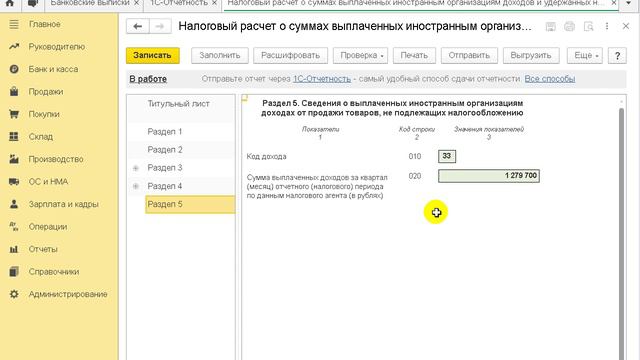Close the Налоговый расчет tab
This screenshot has height=360, width=640.
tap(613, 3)
